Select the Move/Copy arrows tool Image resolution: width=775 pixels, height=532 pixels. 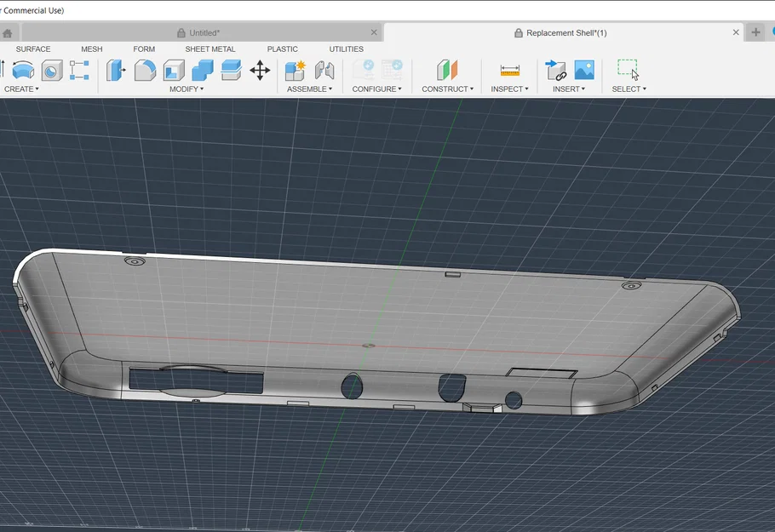point(260,70)
